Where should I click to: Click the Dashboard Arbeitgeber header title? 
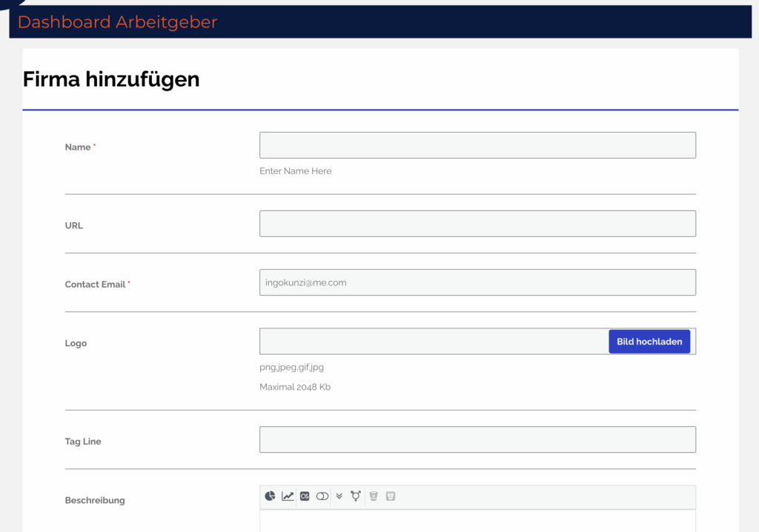(x=117, y=22)
